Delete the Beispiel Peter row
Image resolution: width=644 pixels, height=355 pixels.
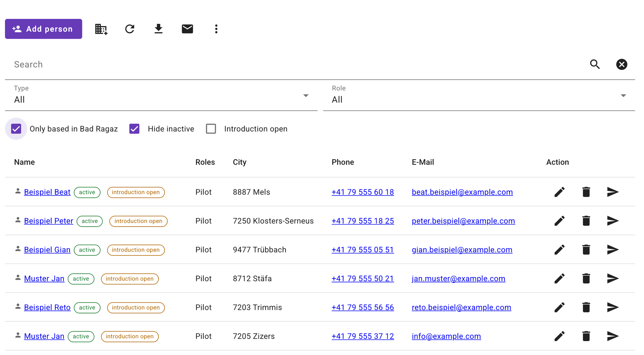click(x=586, y=221)
